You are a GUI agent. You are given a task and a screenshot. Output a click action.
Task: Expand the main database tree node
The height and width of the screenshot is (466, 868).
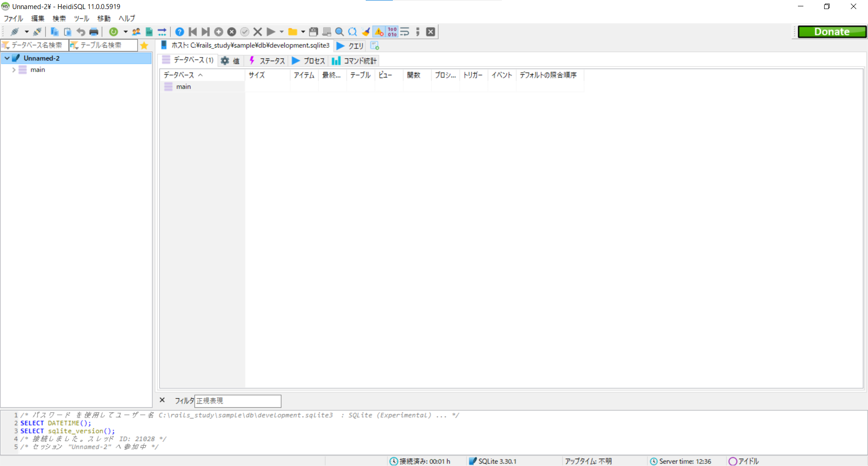pos(14,70)
